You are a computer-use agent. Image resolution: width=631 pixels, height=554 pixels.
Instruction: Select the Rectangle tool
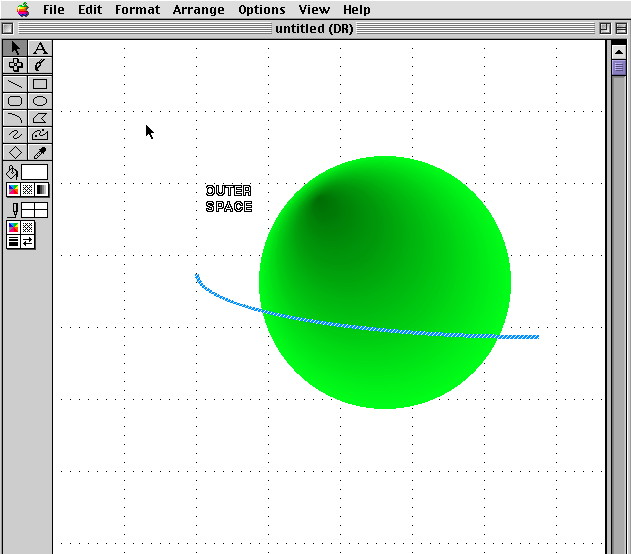point(40,84)
